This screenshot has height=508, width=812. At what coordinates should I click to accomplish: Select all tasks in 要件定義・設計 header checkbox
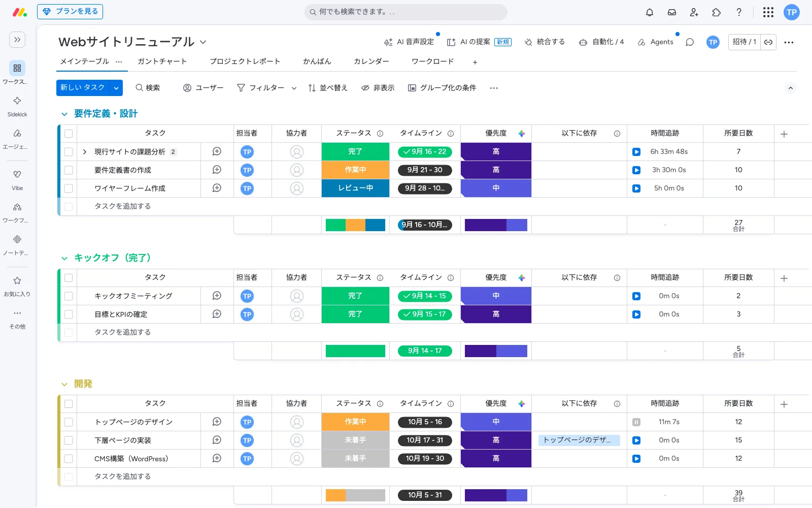coord(69,134)
